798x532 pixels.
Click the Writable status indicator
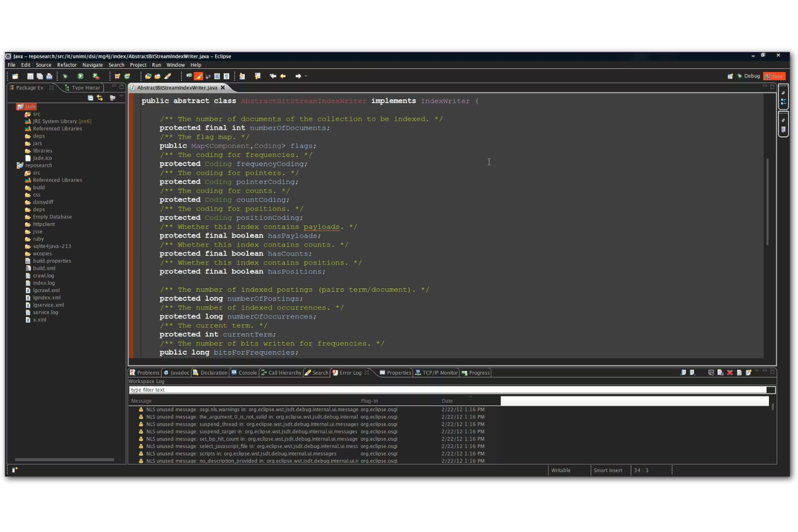[x=561, y=470]
